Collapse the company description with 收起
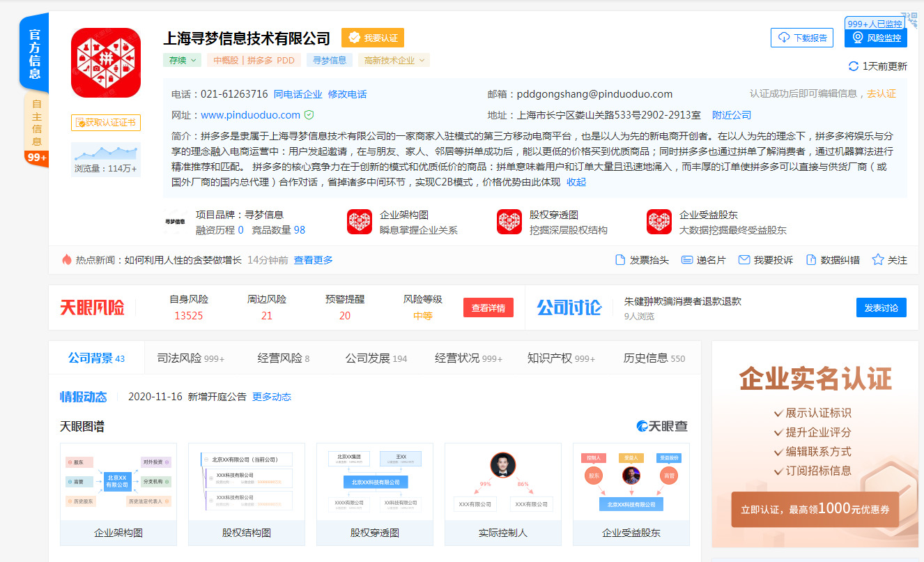This screenshot has height=562, width=924. click(576, 182)
